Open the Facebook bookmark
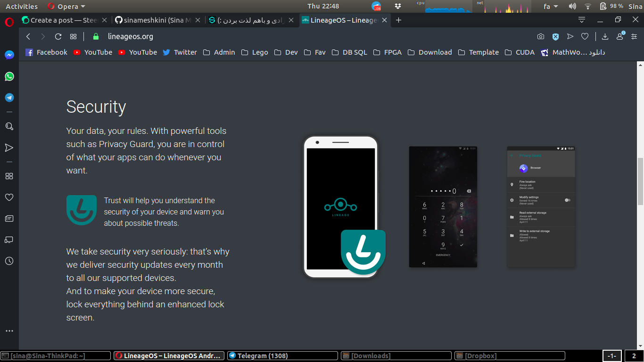 (x=46, y=52)
